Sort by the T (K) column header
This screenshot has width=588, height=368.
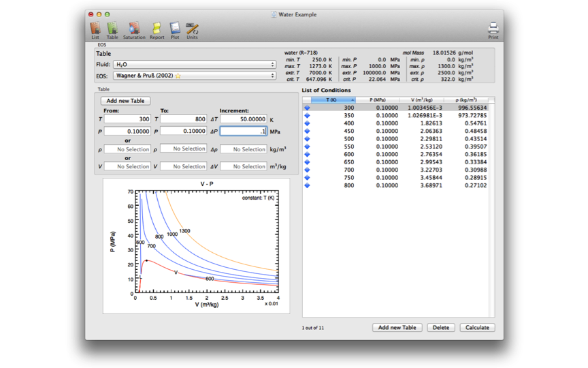(333, 100)
